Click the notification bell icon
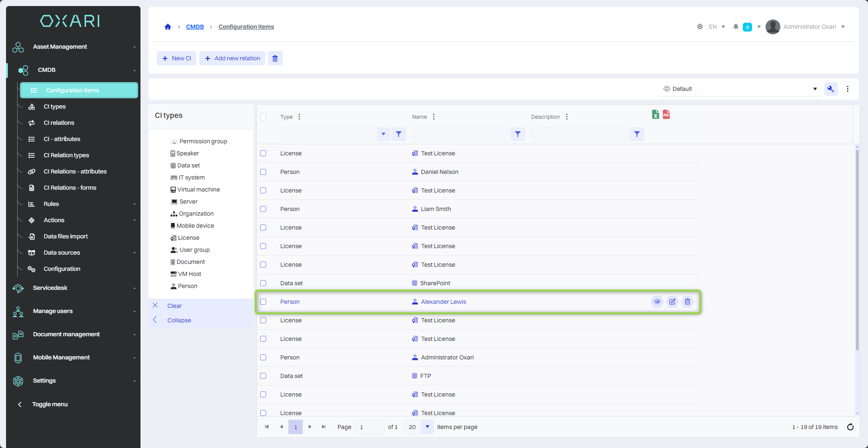 pyautogui.click(x=735, y=27)
